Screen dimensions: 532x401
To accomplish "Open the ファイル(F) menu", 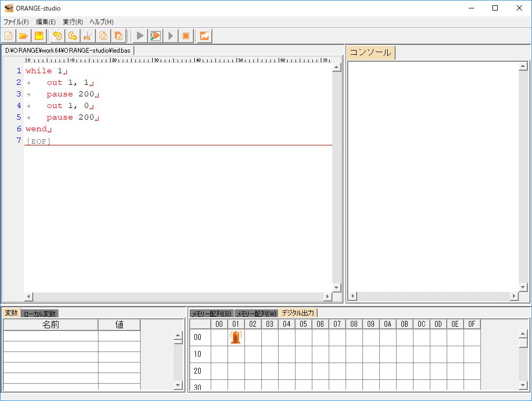I will click(16, 22).
